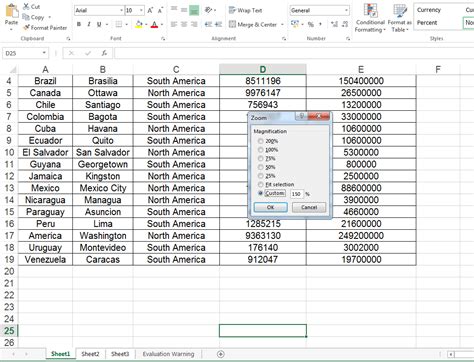
Task: Apply comma style number format
Action: pos(320,24)
